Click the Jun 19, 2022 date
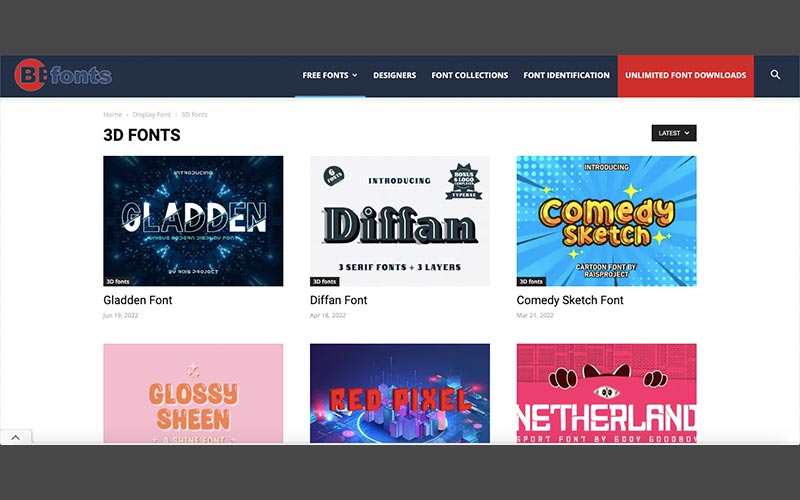 [x=120, y=315]
